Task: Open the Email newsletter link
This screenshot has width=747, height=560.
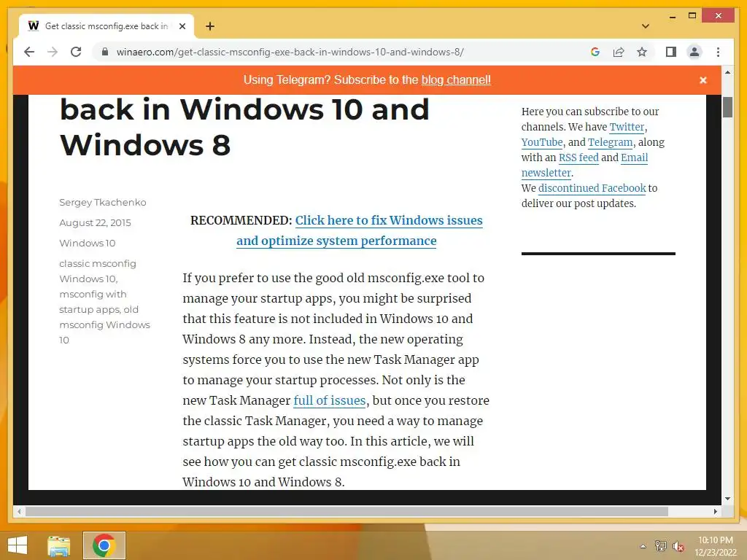Action: [x=584, y=166]
